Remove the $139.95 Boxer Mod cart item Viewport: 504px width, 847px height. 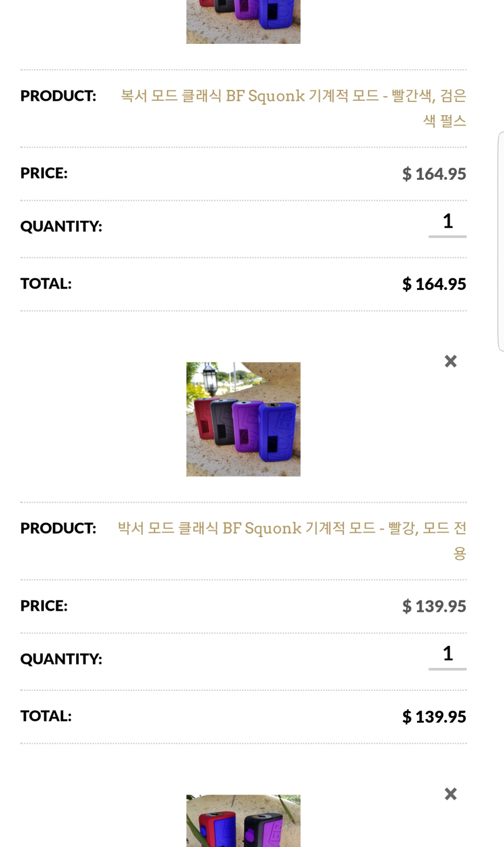(x=450, y=361)
